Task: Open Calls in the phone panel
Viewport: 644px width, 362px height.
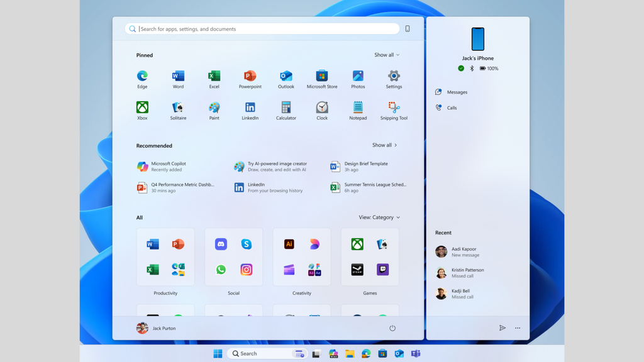Action: tap(452, 108)
